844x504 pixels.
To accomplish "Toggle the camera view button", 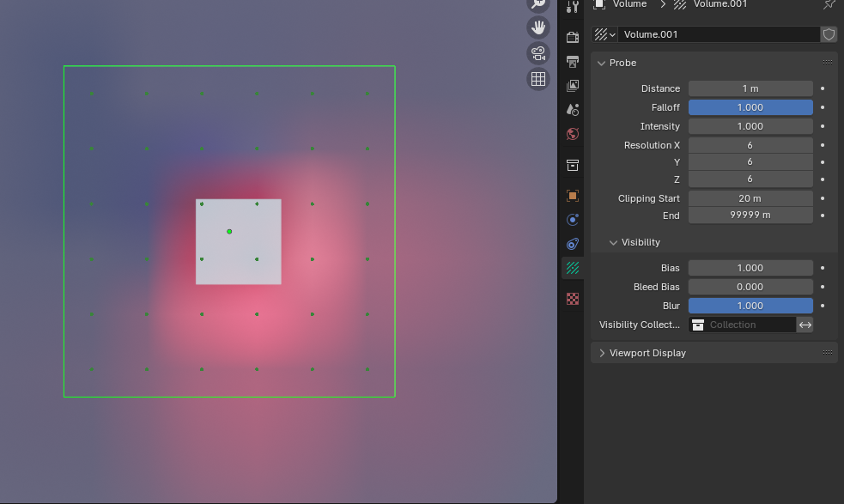I will tap(537, 53).
